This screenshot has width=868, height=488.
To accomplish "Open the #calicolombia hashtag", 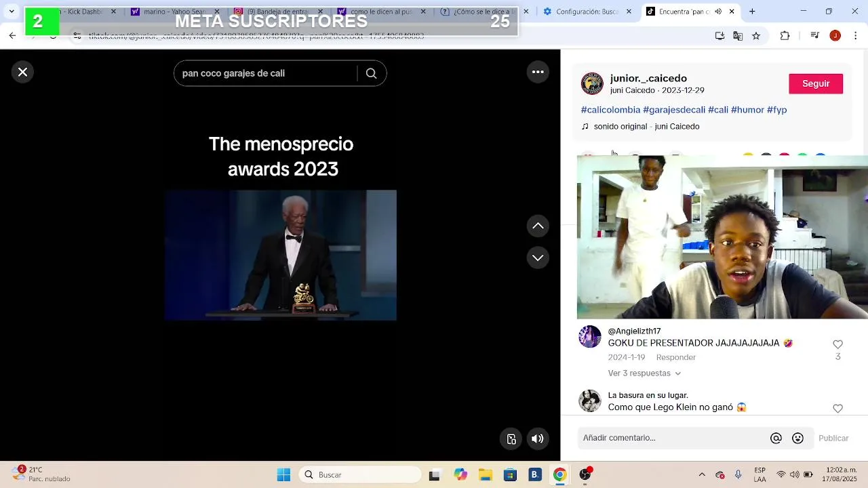I will [x=610, y=110].
